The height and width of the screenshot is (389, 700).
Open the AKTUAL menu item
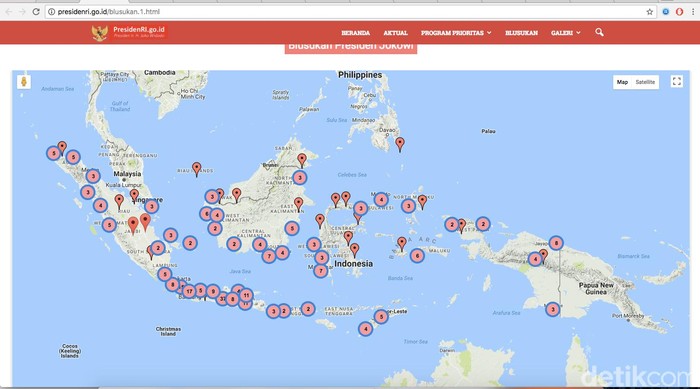[x=395, y=33]
